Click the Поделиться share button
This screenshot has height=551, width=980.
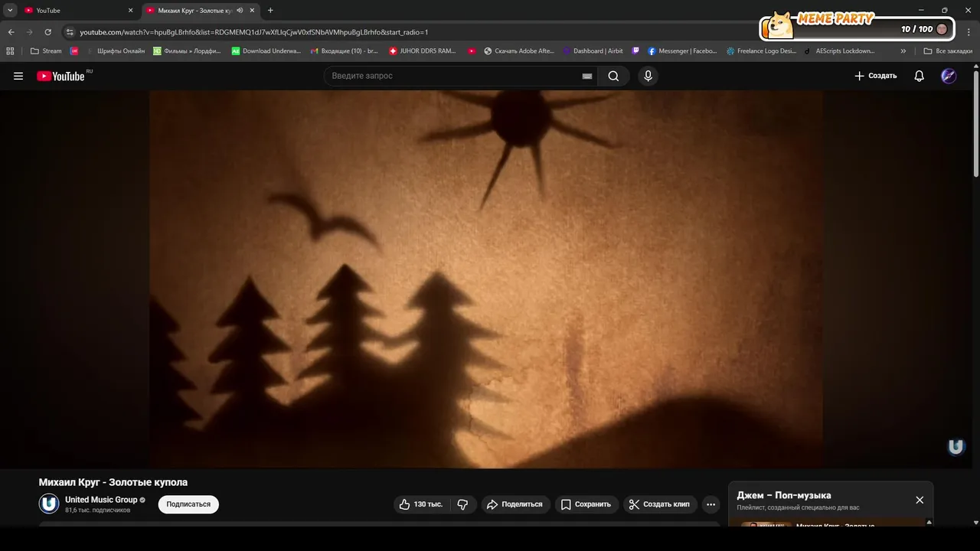pos(514,504)
